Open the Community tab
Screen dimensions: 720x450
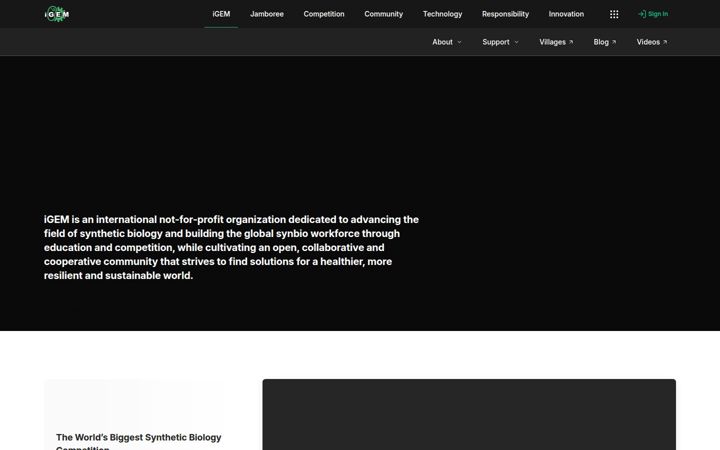[383, 14]
